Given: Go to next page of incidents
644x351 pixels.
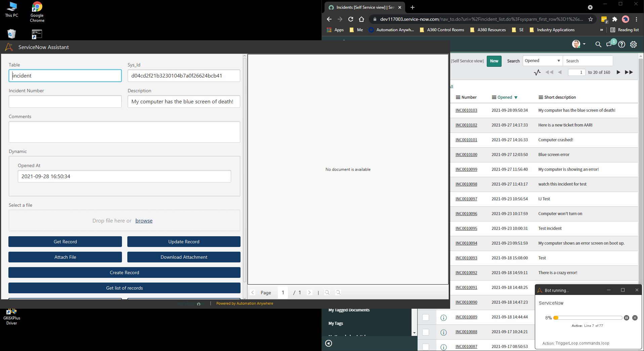Looking at the screenshot, I should pyautogui.click(x=618, y=72).
